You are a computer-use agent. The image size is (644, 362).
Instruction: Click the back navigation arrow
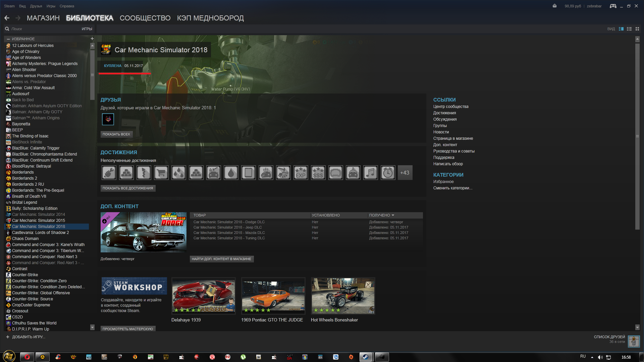[7, 18]
